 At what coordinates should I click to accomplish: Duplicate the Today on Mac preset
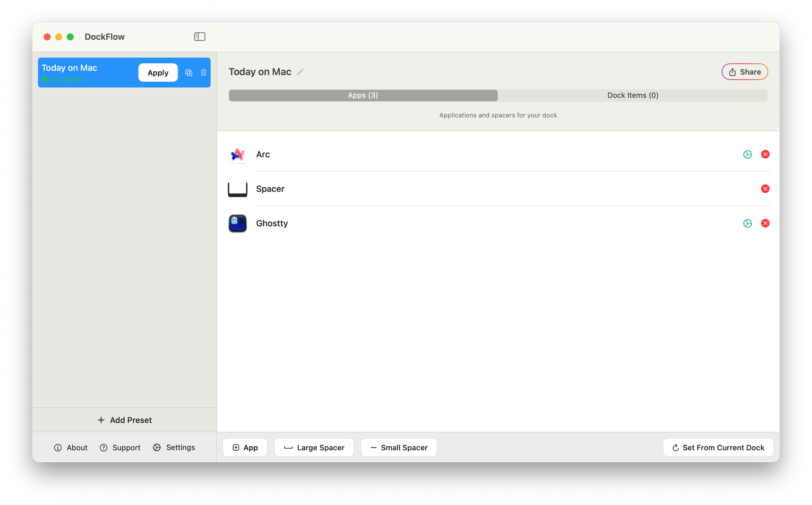tap(189, 73)
